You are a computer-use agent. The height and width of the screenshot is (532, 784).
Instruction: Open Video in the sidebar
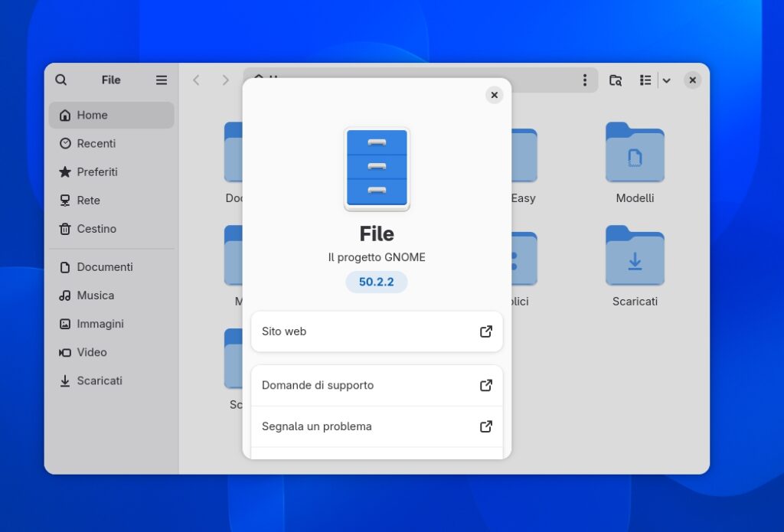pos(112,353)
